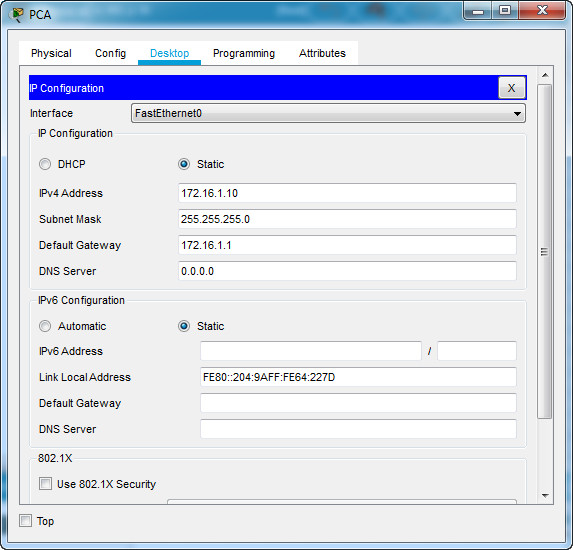
Task: Click the vertical scrollbar thumb
Action: [x=544, y=251]
